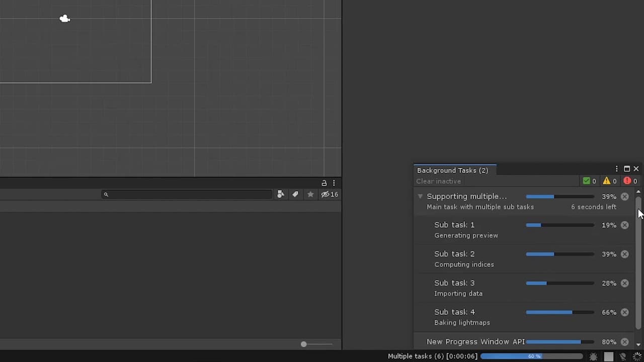Cancel Sub task 3
The image size is (644, 362).
pyautogui.click(x=625, y=284)
